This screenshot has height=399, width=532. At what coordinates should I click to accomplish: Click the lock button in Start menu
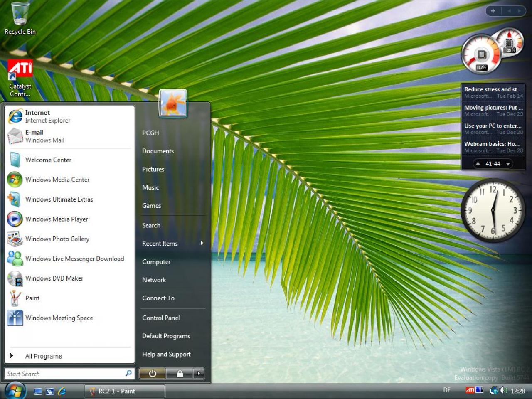180,373
